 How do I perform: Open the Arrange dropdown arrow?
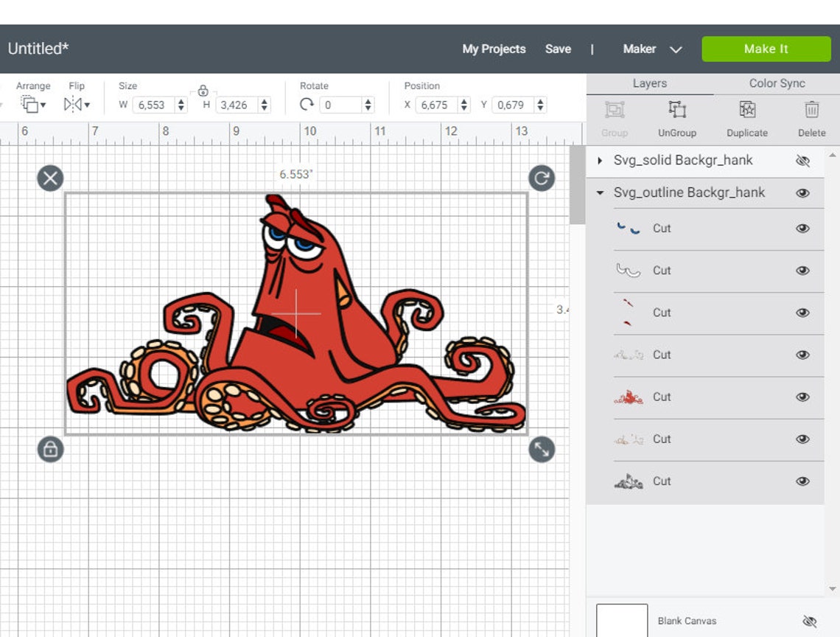pos(43,105)
